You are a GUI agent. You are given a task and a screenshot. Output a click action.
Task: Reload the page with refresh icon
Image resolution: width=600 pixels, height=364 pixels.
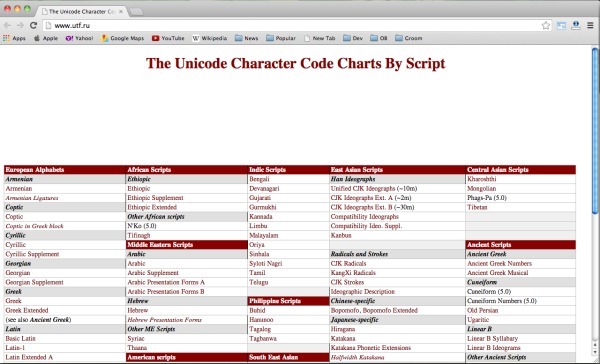click(x=33, y=25)
